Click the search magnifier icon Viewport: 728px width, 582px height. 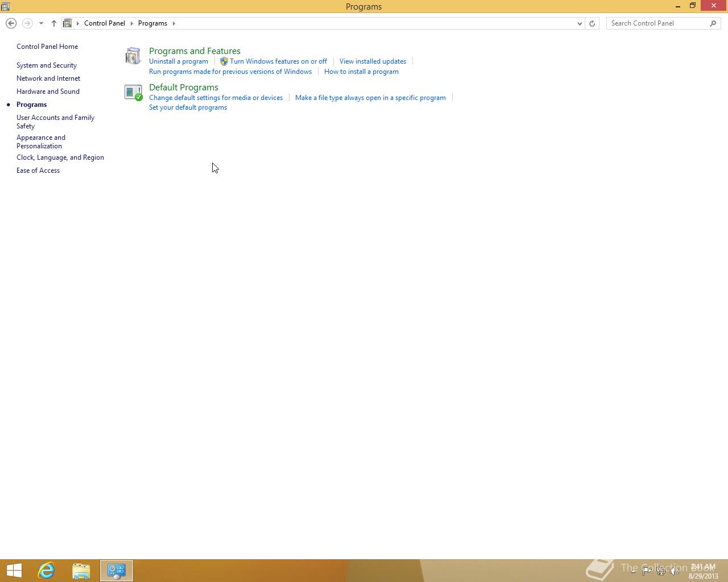pyautogui.click(x=713, y=23)
